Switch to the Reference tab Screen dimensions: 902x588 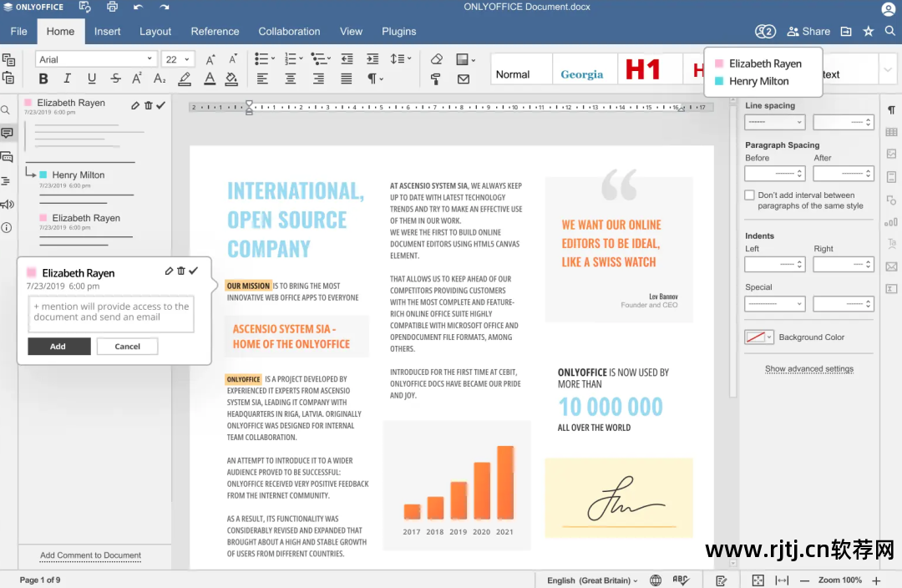coord(215,31)
